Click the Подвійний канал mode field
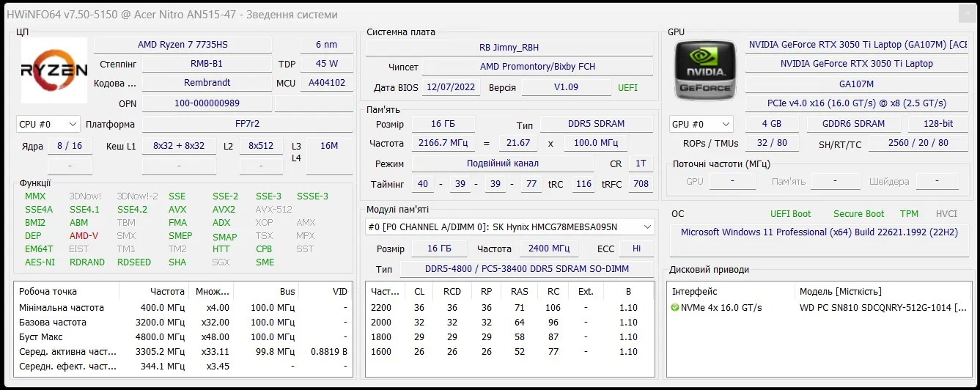This screenshot has width=980, height=390. tap(503, 163)
